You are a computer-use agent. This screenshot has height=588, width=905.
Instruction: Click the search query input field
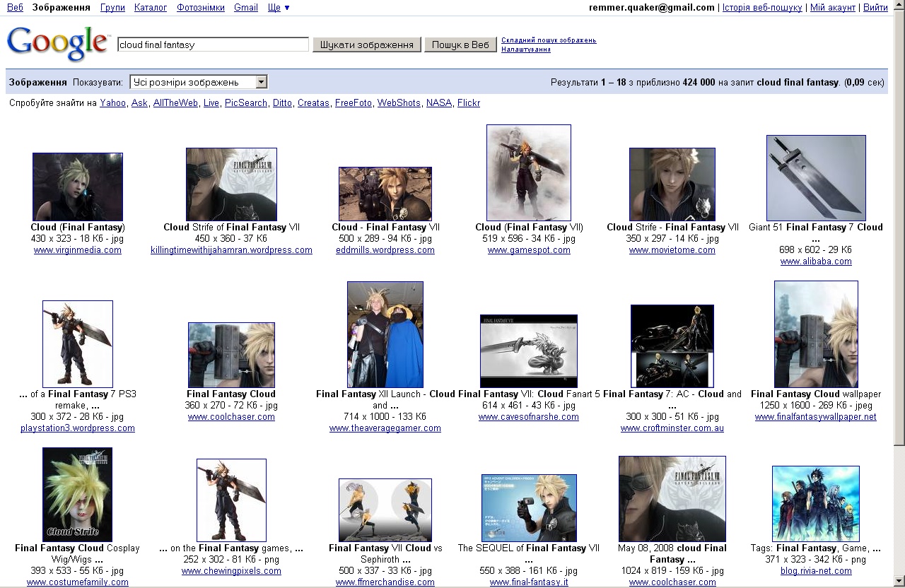(x=213, y=45)
